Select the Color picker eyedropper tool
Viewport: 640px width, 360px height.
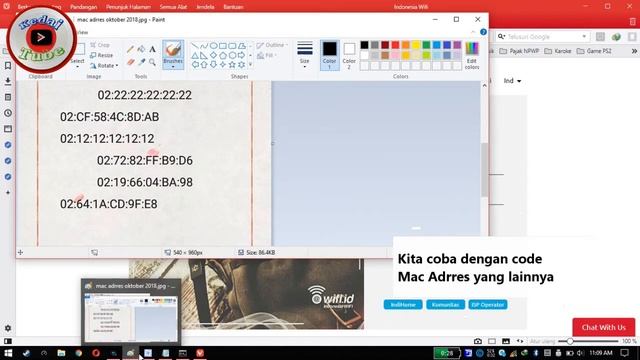point(141,62)
